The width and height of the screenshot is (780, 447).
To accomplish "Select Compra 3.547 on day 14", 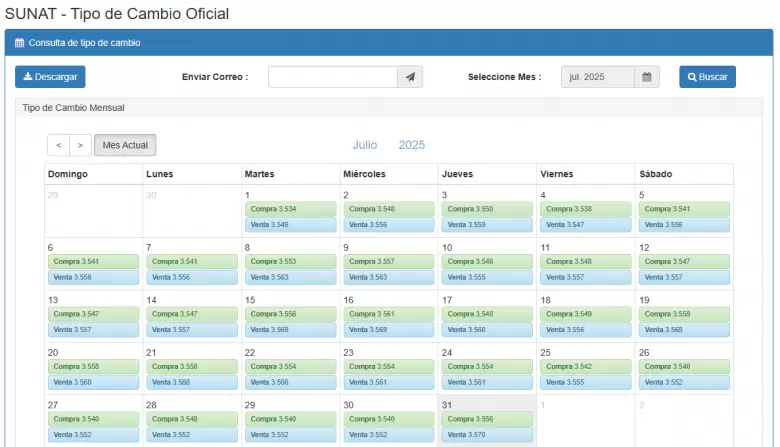I will click(x=192, y=314).
